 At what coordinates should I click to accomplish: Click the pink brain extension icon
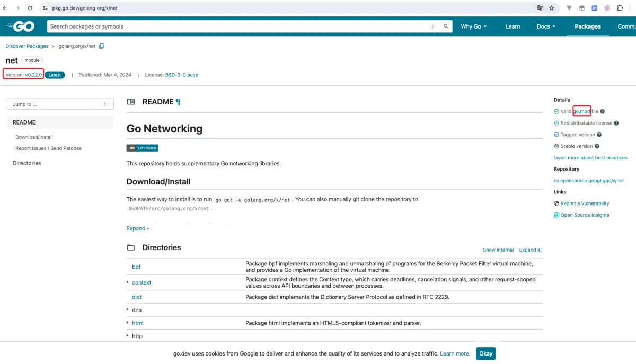[607, 8]
